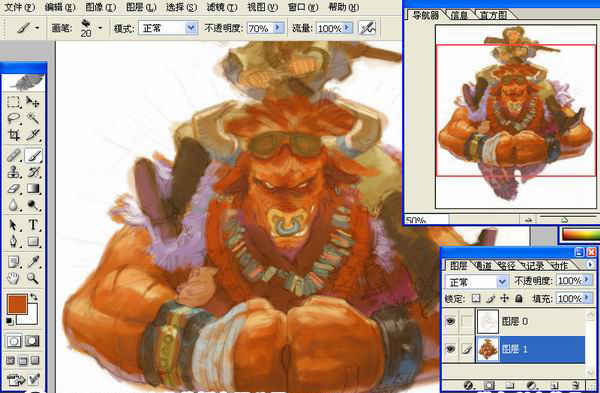Enable airbrush mode in options bar
Image resolution: width=600 pixels, height=393 pixels.
tap(367, 28)
